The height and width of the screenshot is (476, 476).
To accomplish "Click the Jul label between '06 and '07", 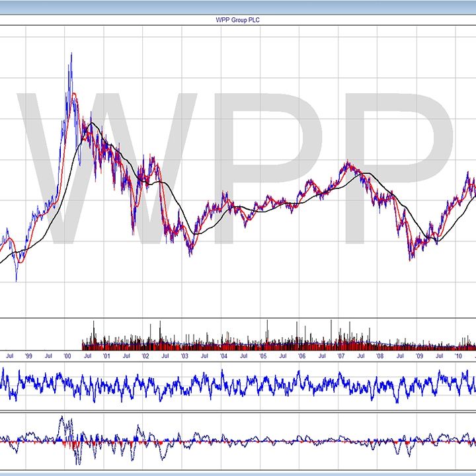I will click(x=321, y=356).
